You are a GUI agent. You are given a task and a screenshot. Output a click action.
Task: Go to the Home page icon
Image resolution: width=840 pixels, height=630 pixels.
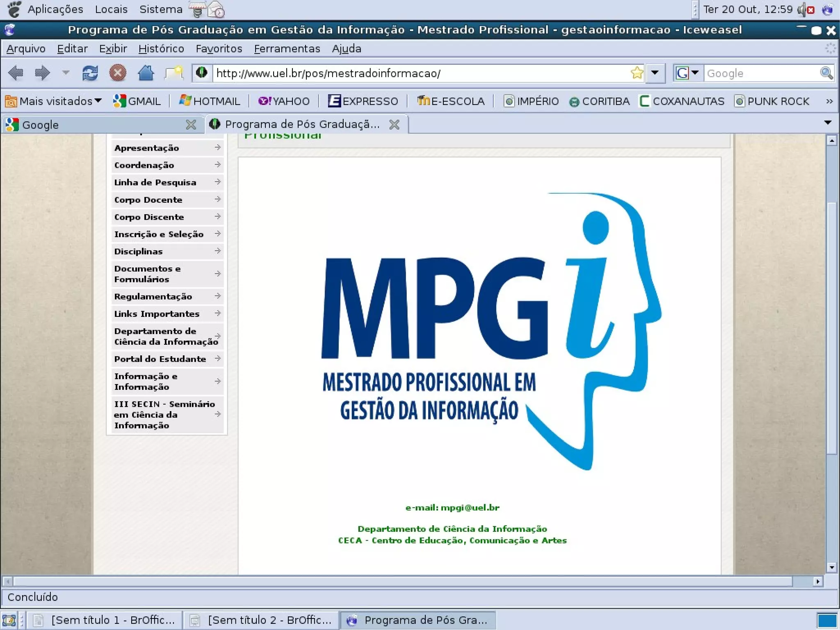(146, 73)
